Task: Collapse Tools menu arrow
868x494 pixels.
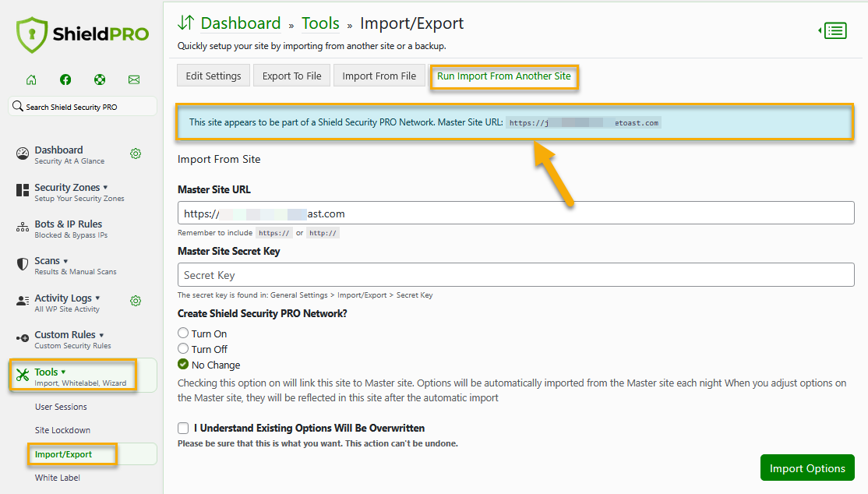Action: 63,372
